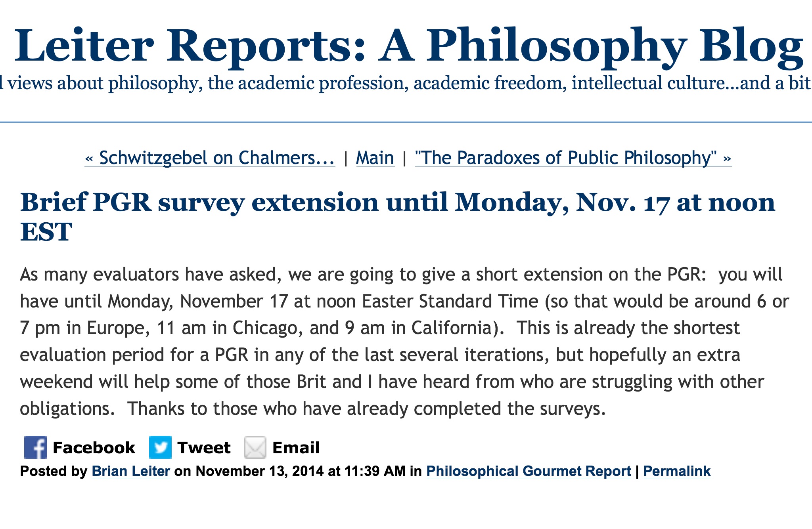This screenshot has width=812, height=529.
Task: Click the Tweet text label
Action: click(204, 448)
